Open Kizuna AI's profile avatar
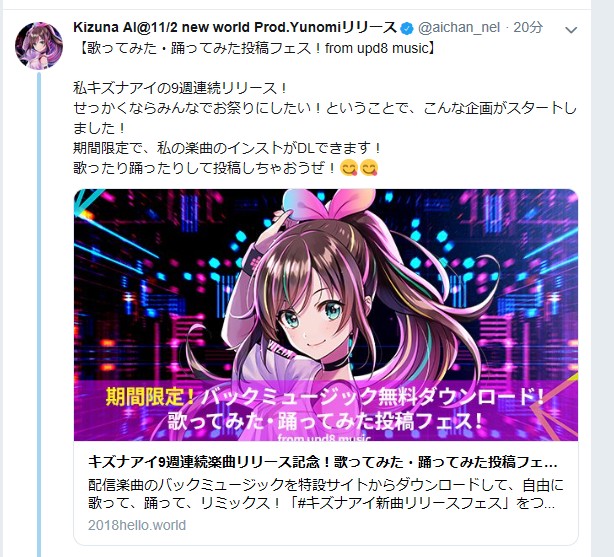Viewport: 614px width, 557px height. [x=39, y=46]
